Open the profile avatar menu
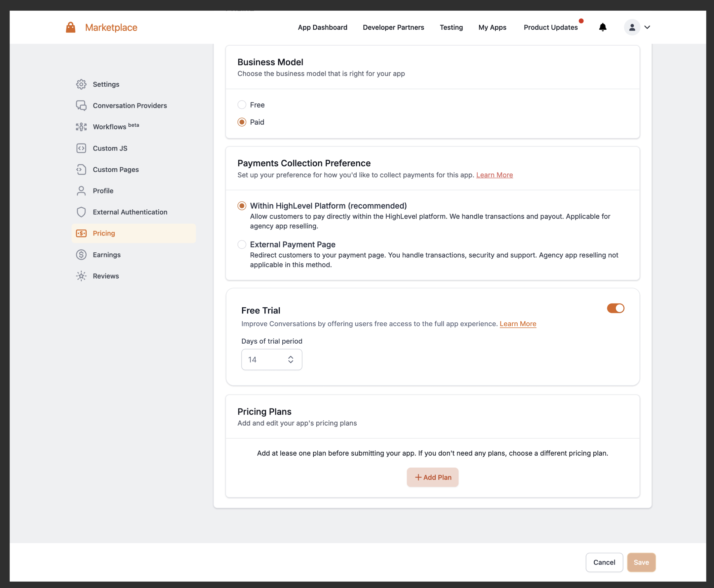714x588 pixels. coord(632,27)
